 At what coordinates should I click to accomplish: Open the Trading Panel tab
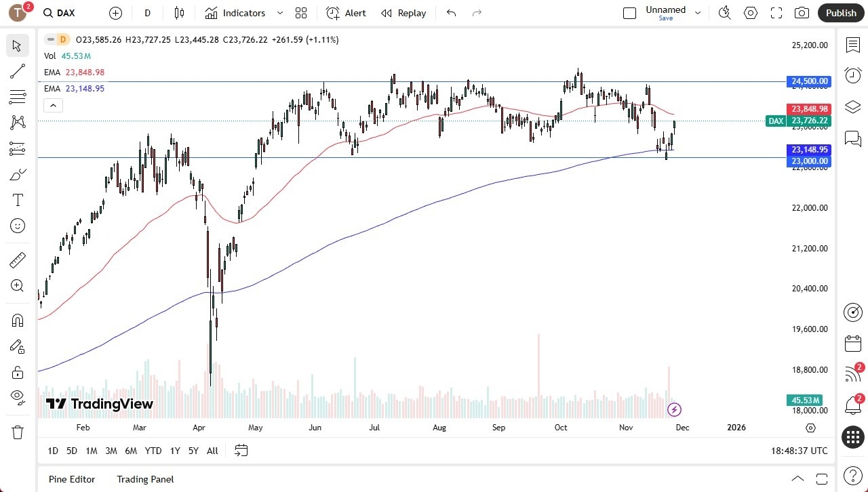click(144, 479)
